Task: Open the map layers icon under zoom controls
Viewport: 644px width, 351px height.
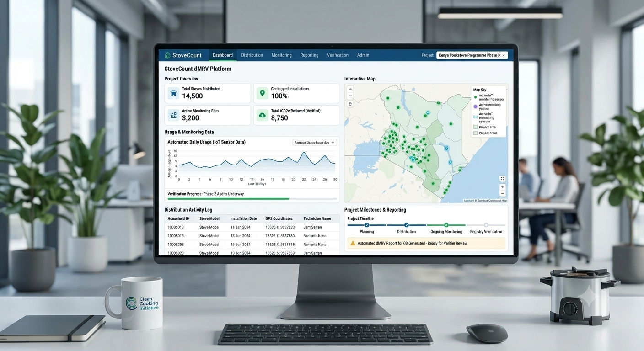Action: (x=350, y=104)
